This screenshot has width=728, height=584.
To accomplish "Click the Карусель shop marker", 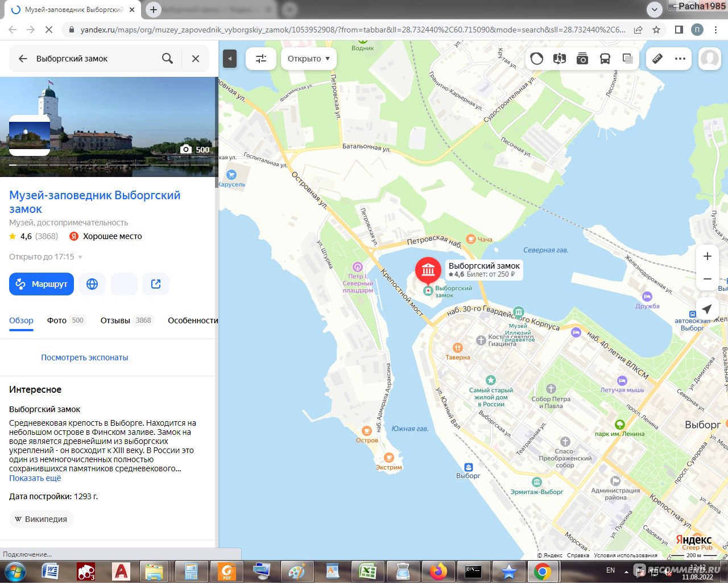I will pyautogui.click(x=231, y=175).
